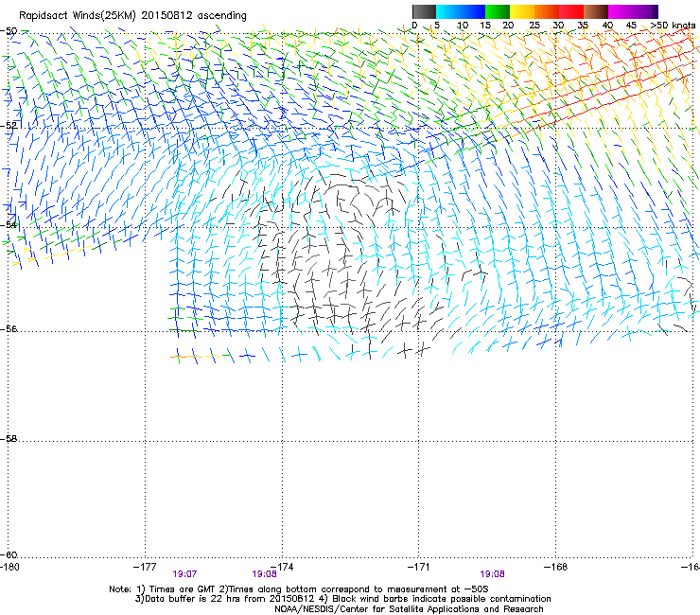Click the 'Times are GMT' note line
The height and width of the screenshot is (615, 700).
(299, 589)
